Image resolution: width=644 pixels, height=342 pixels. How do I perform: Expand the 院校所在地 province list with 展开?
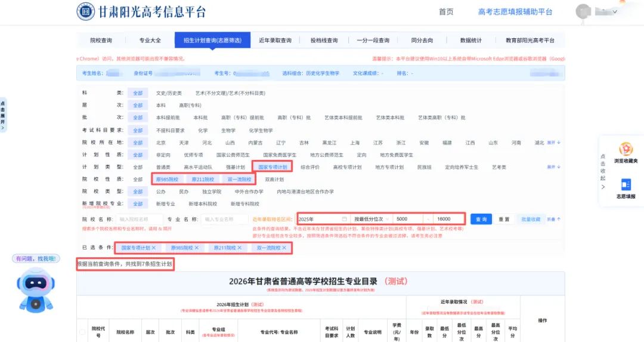click(553, 143)
